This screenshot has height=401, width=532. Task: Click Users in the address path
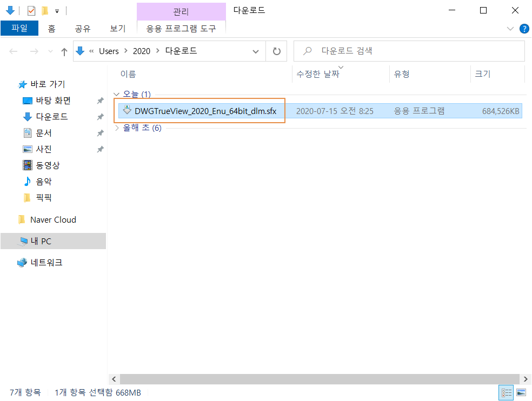click(x=109, y=51)
